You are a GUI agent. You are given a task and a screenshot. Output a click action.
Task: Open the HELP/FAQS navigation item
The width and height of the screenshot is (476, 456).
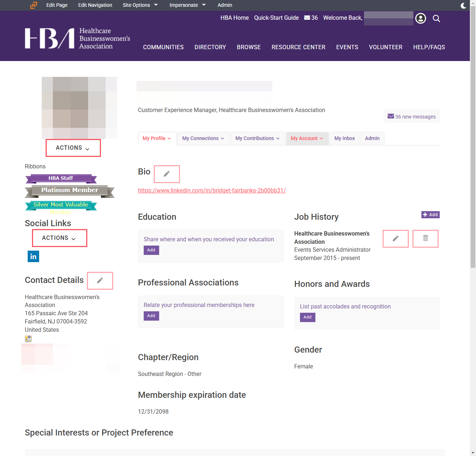(x=429, y=47)
